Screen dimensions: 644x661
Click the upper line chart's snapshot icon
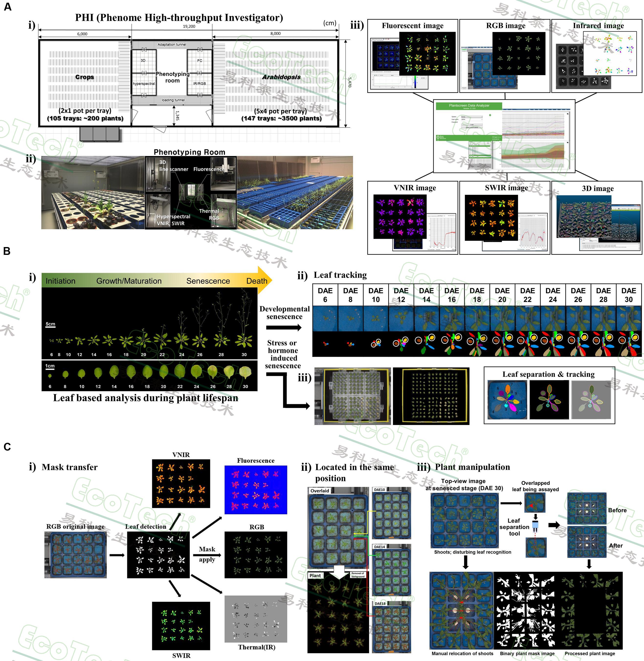(567, 114)
